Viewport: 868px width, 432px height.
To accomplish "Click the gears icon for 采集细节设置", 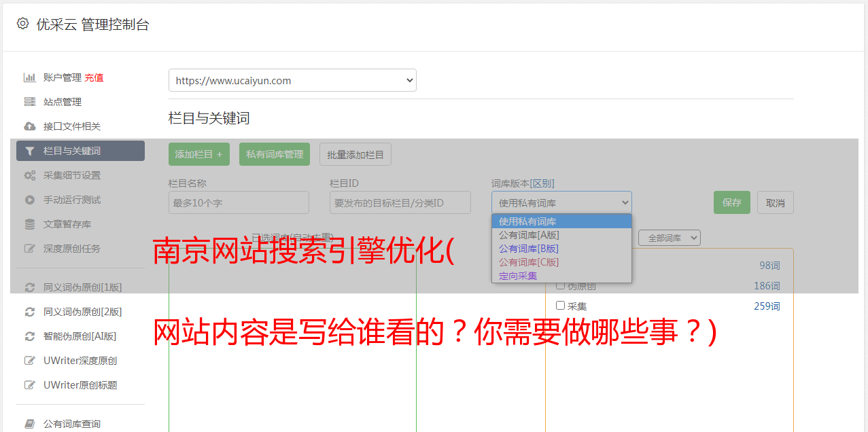I will [29, 175].
